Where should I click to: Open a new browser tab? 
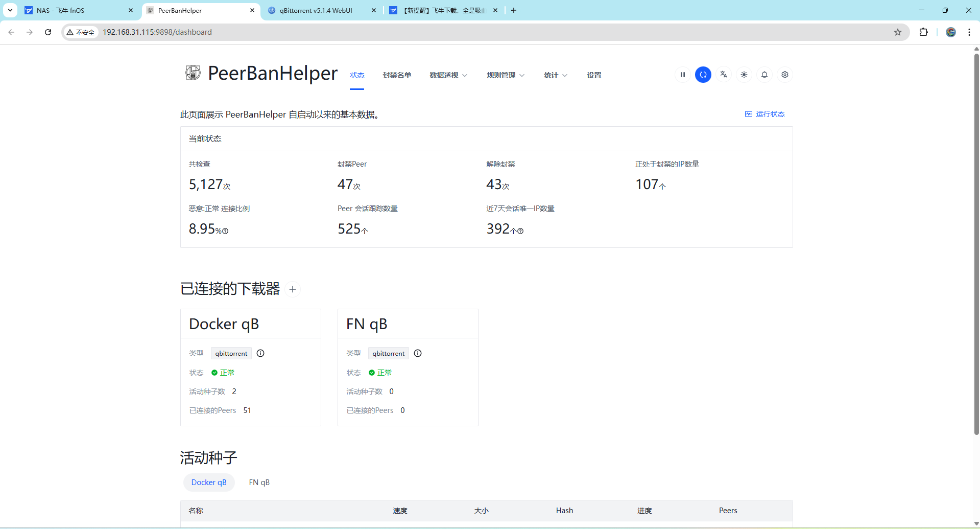(x=514, y=10)
